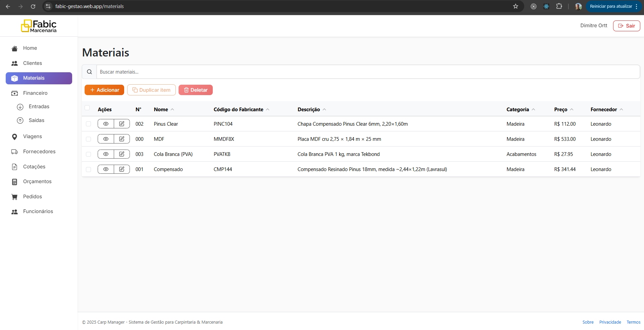Open Viagens in sidebar

pyautogui.click(x=39, y=136)
